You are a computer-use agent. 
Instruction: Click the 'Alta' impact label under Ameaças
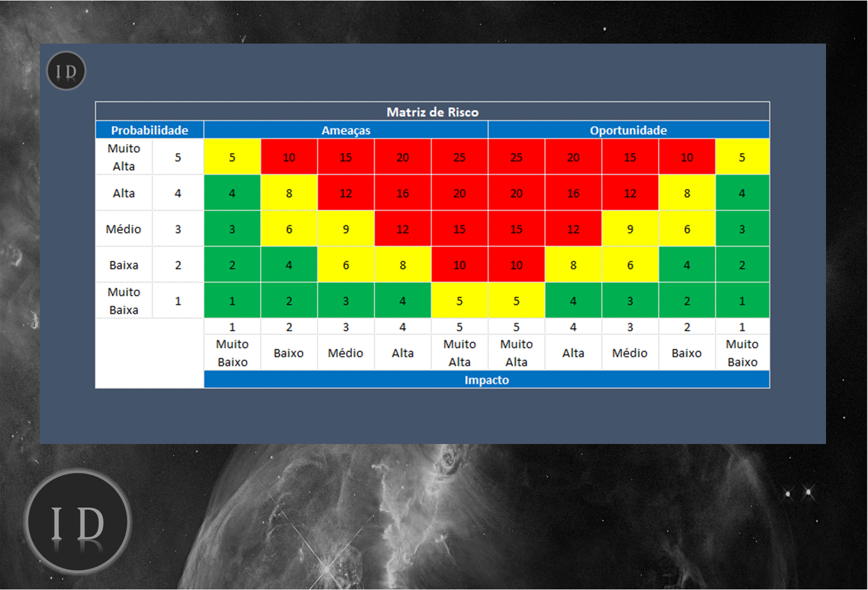point(402,352)
